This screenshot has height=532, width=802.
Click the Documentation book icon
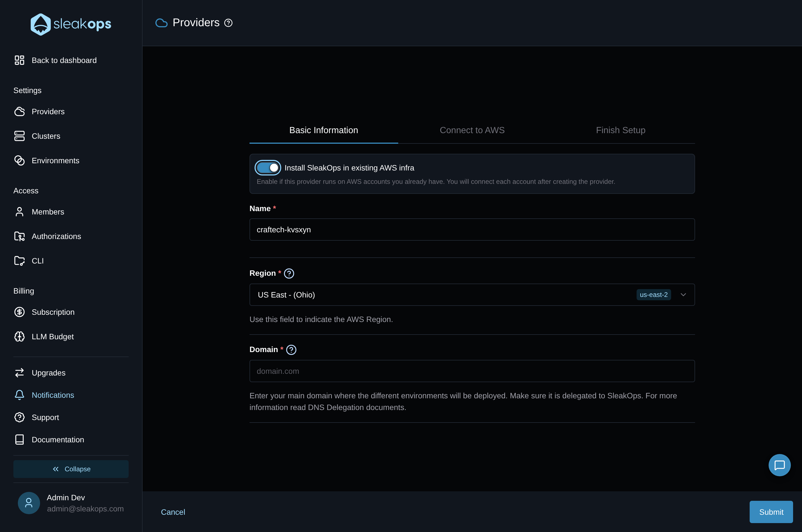pos(19,439)
